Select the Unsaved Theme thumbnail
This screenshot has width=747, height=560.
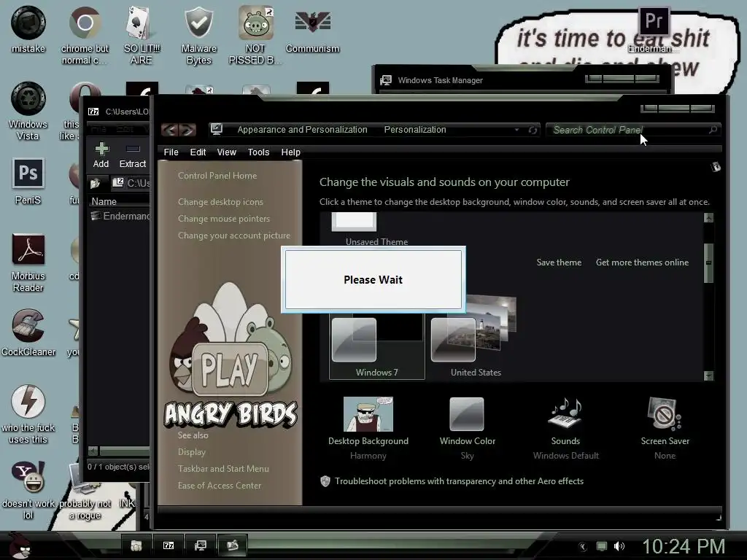[354, 222]
